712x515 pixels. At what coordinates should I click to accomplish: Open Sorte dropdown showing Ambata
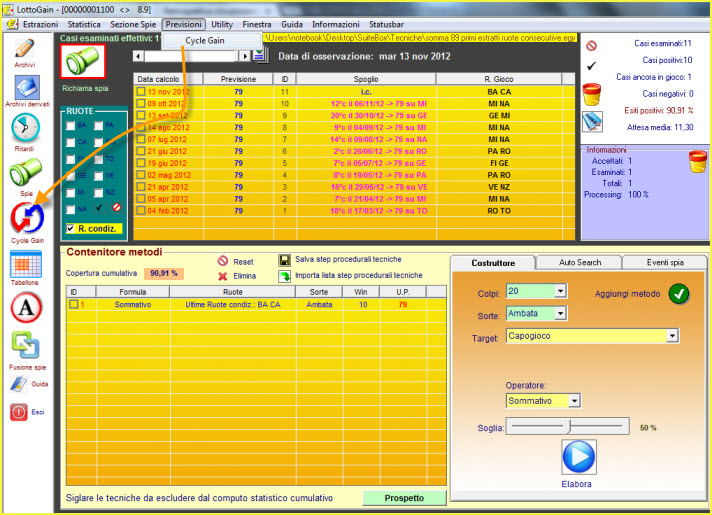tap(560, 313)
